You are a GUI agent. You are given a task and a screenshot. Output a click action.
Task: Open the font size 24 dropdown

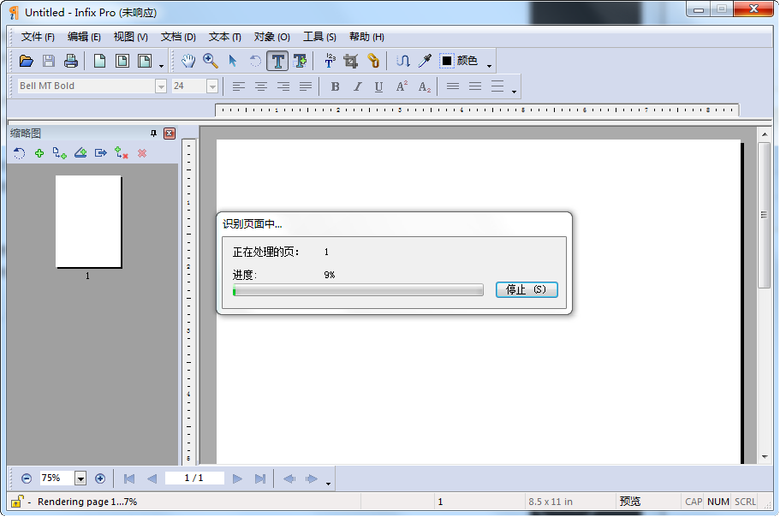(x=212, y=87)
